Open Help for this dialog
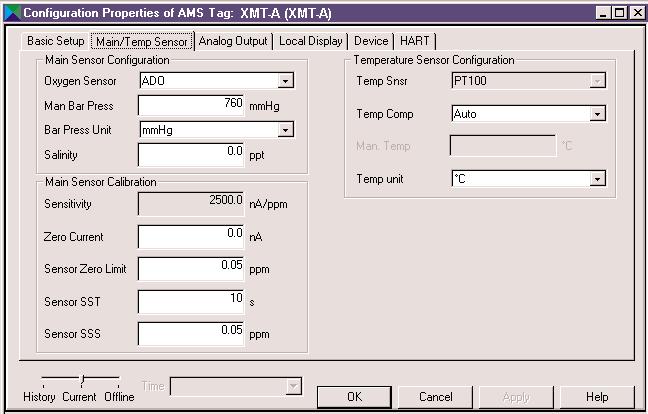Screen dimensions: 648x414 [597, 397]
